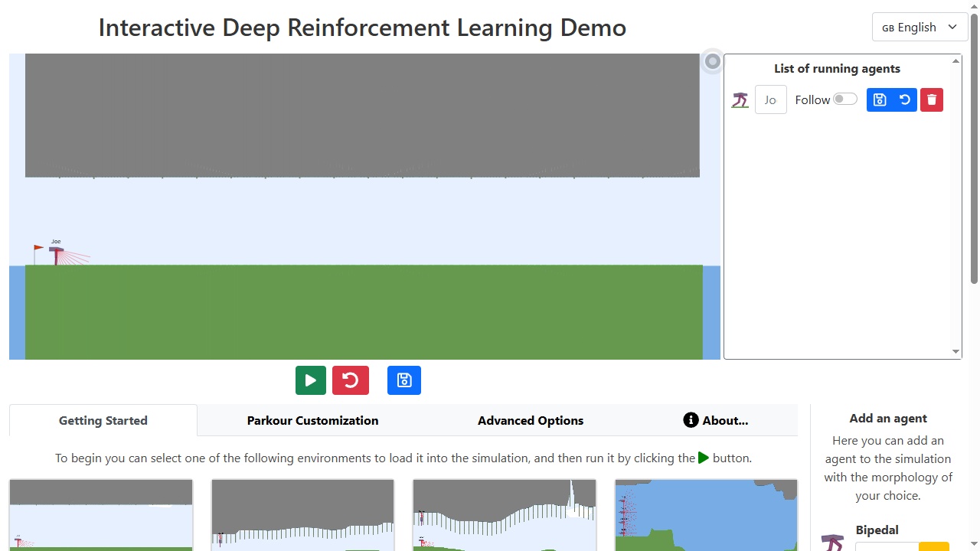Save the environment using the blue disk button
The width and height of the screenshot is (980, 551).
click(404, 380)
